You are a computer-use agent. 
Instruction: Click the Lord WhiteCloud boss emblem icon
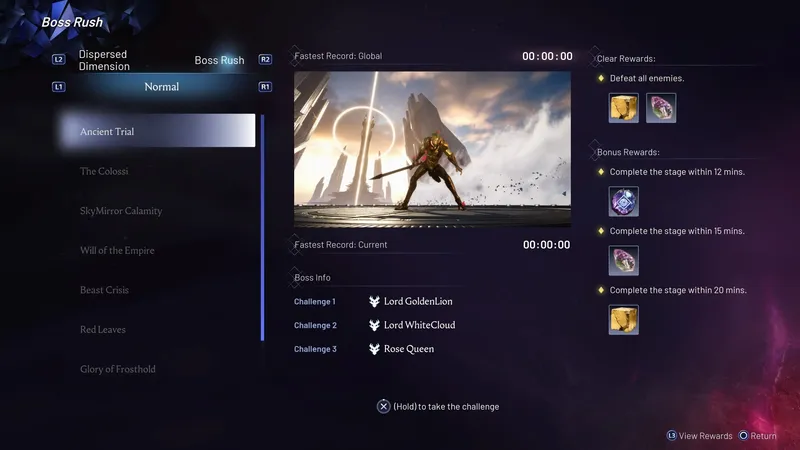click(x=374, y=325)
